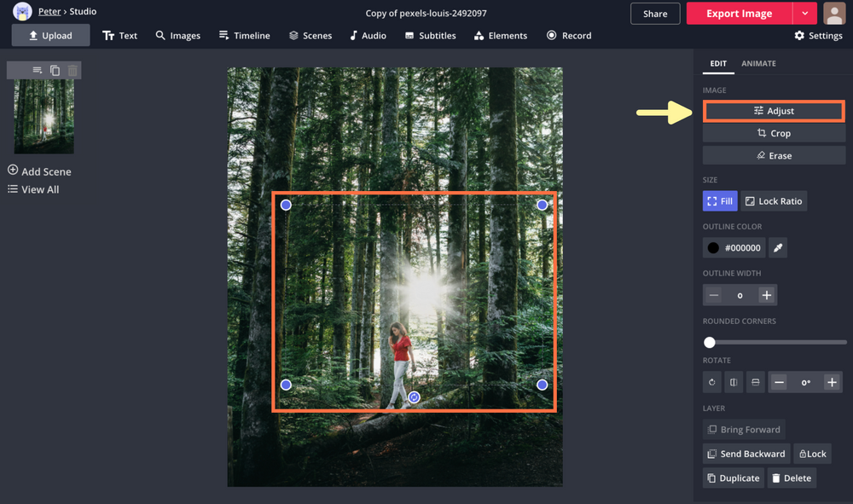Viewport: 853px width, 504px height.
Task: Click the Adjust button
Action: (x=774, y=111)
